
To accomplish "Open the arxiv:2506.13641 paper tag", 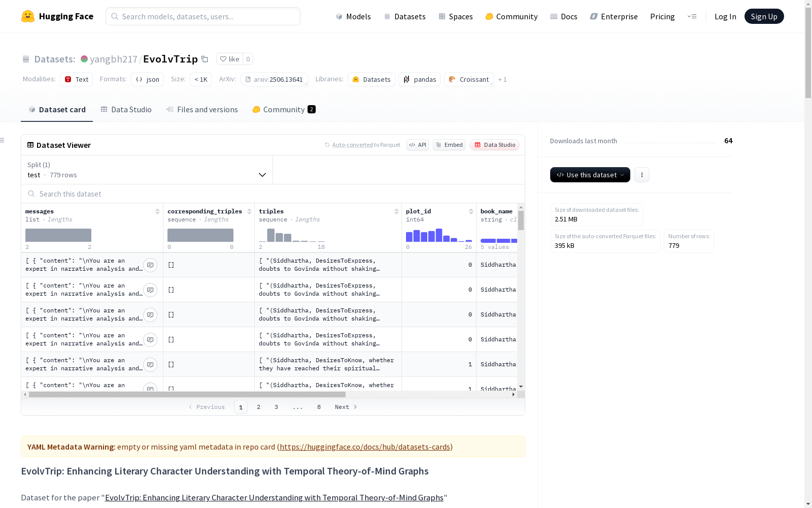I will tap(275, 79).
